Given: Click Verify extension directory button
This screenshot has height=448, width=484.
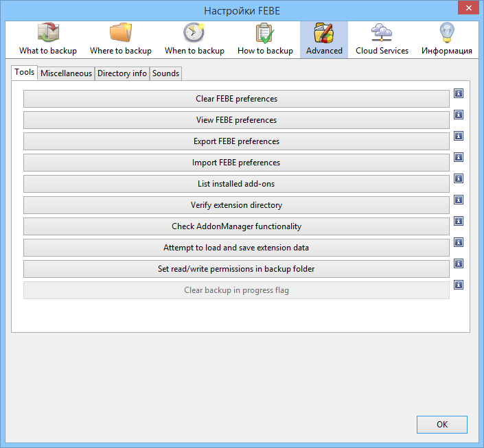Looking at the screenshot, I should [x=236, y=205].
